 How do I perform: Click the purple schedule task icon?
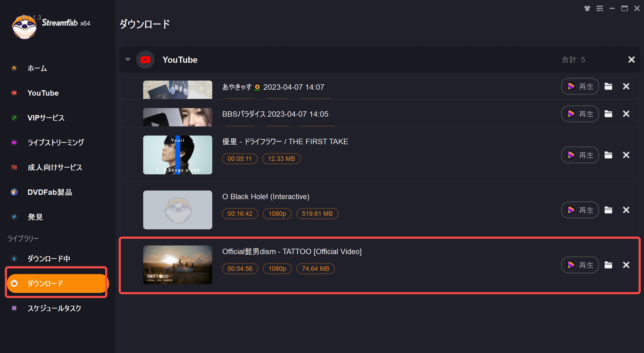(14, 308)
